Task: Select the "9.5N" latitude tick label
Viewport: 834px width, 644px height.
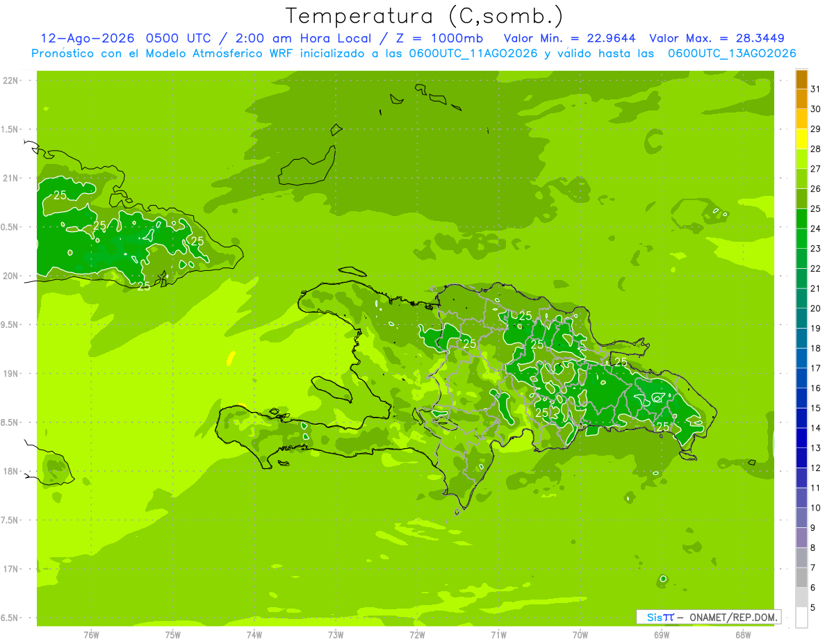Action: [x=10, y=324]
